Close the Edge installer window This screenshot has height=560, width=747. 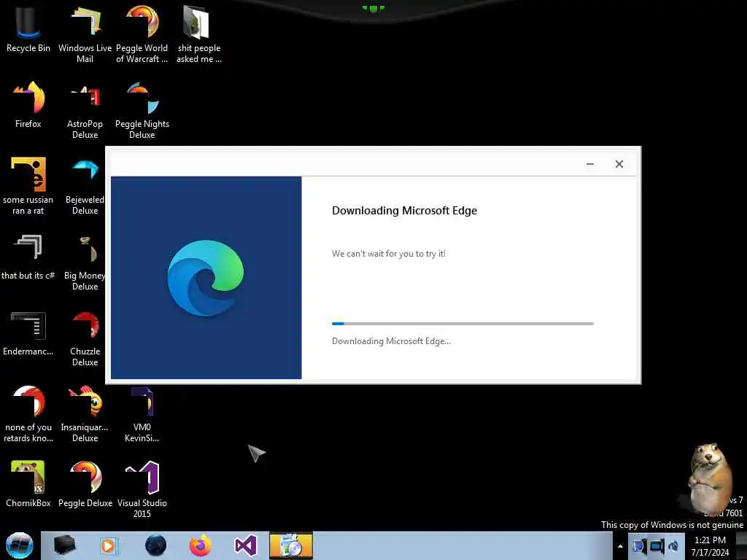click(619, 164)
